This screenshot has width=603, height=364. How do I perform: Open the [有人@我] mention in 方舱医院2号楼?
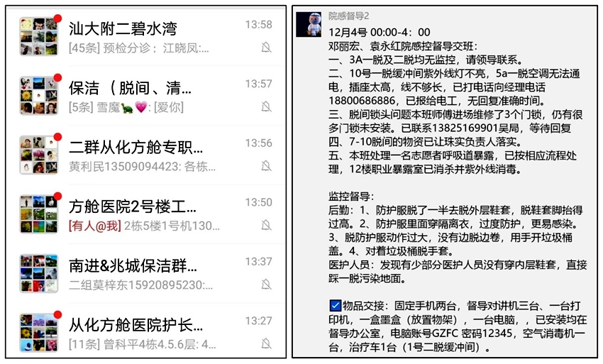coord(95,226)
